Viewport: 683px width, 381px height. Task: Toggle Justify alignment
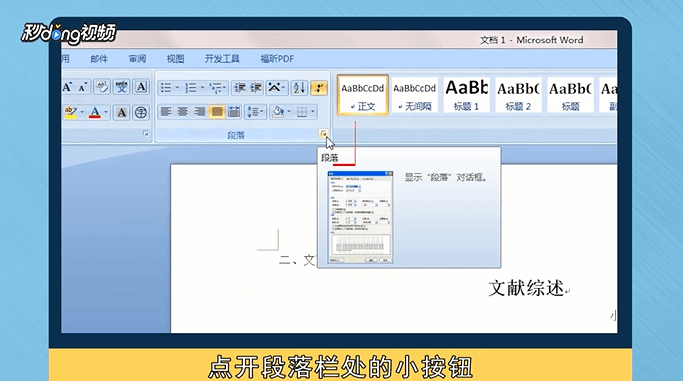pyautogui.click(x=216, y=112)
